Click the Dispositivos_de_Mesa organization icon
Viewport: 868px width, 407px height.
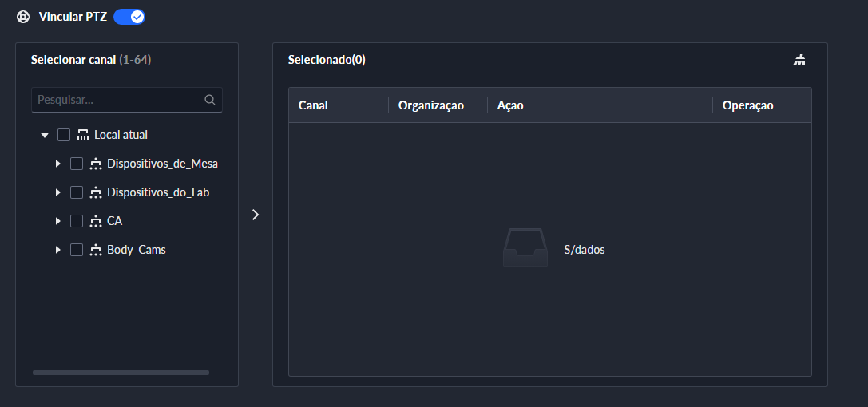click(96, 164)
